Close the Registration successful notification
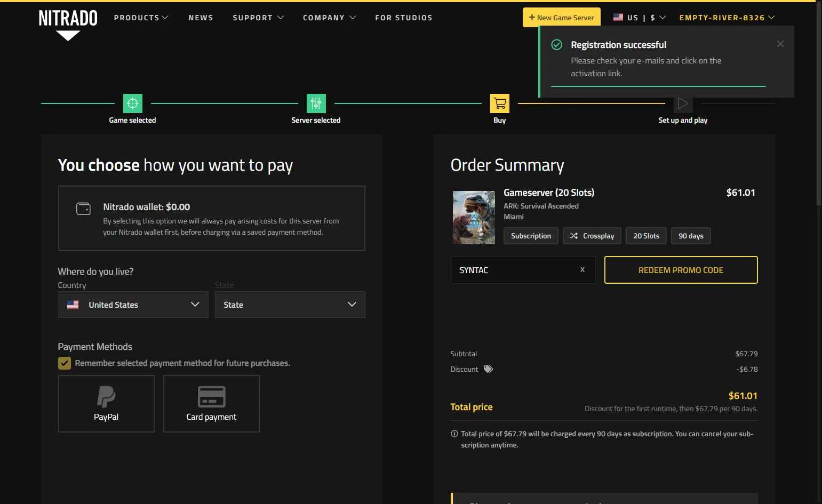The image size is (822, 504). [780, 44]
